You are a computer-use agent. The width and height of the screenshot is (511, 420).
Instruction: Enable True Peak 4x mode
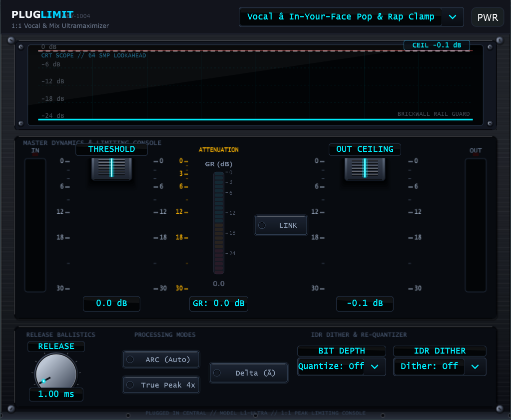point(161,385)
